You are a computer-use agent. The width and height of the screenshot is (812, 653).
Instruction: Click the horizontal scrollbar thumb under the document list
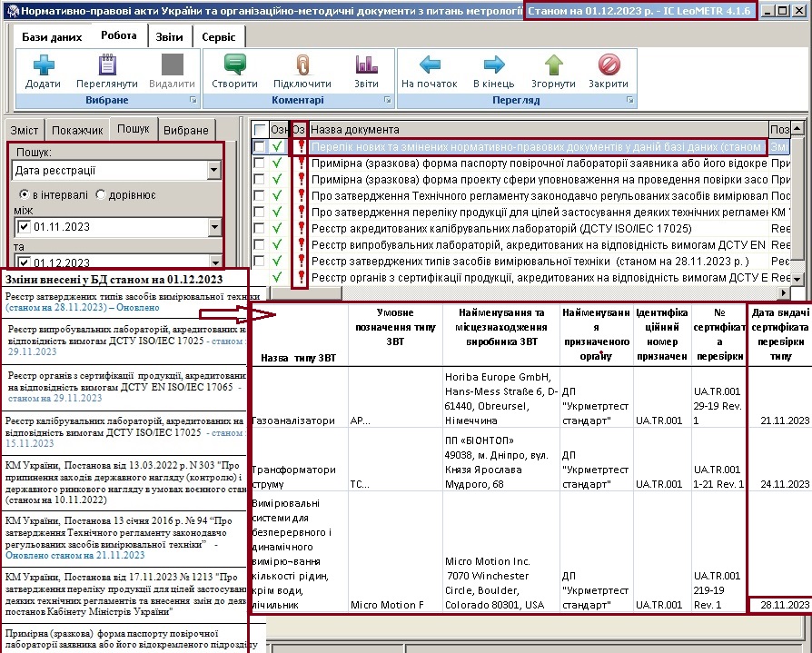[306, 293]
